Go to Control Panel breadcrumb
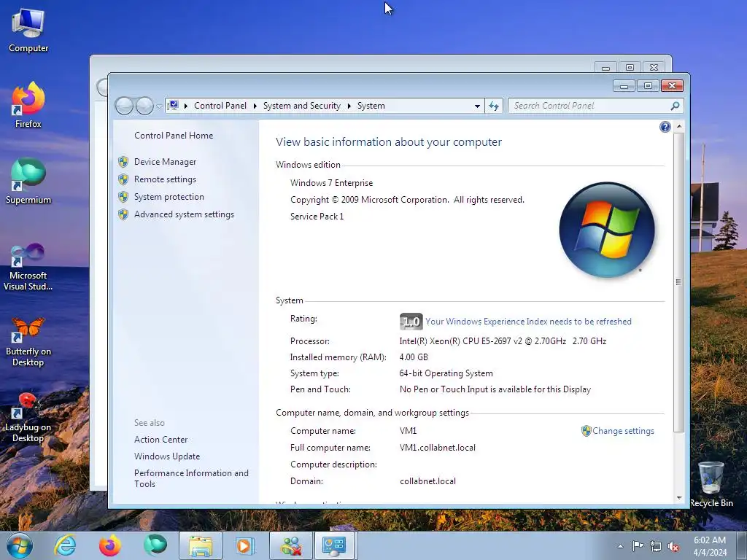747x560 pixels. coord(220,106)
